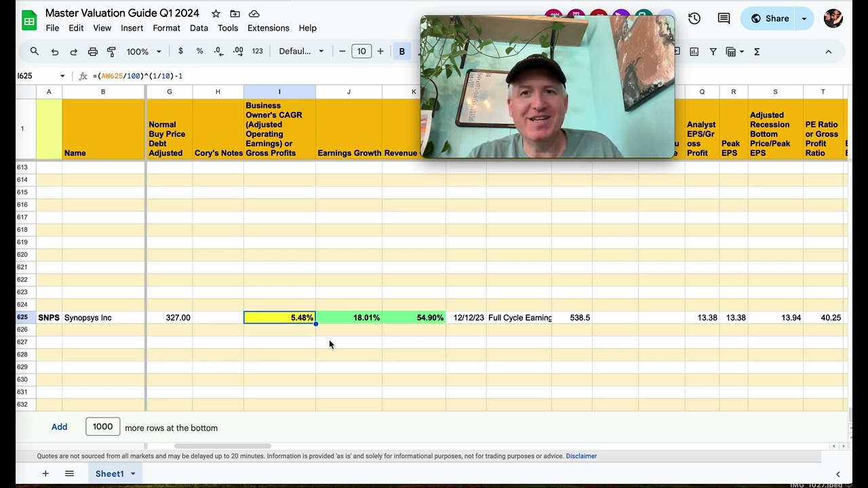Viewport: 868px width, 488px height.
Task: Edit the 1000 rows count field
Action: (x=103, y=426)
